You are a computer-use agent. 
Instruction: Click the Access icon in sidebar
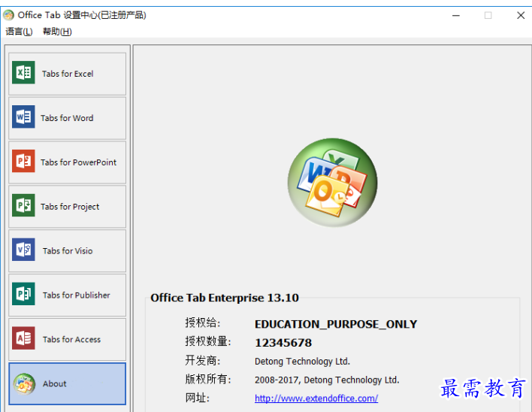click(23, 338)
